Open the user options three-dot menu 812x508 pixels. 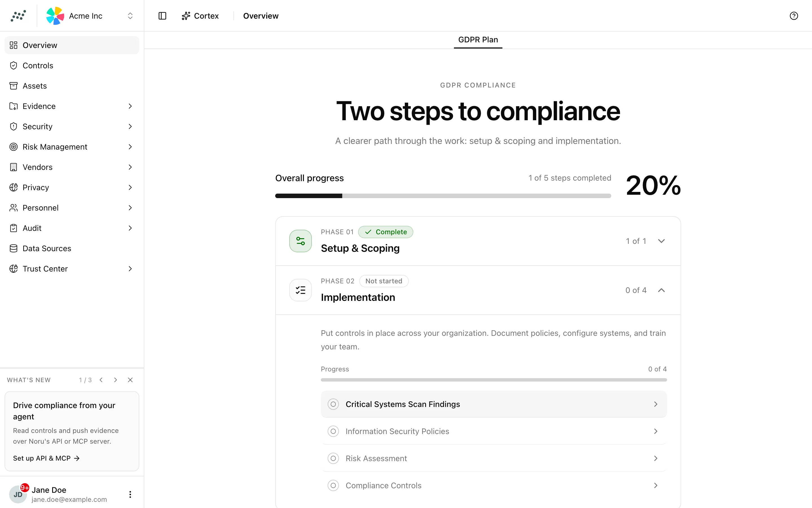coord(130,494)
